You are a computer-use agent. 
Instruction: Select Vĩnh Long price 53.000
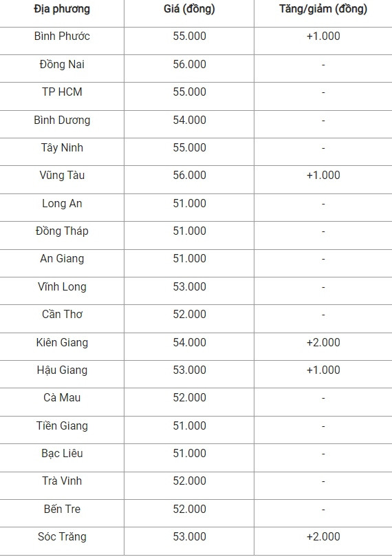click(x=189, y=286)
